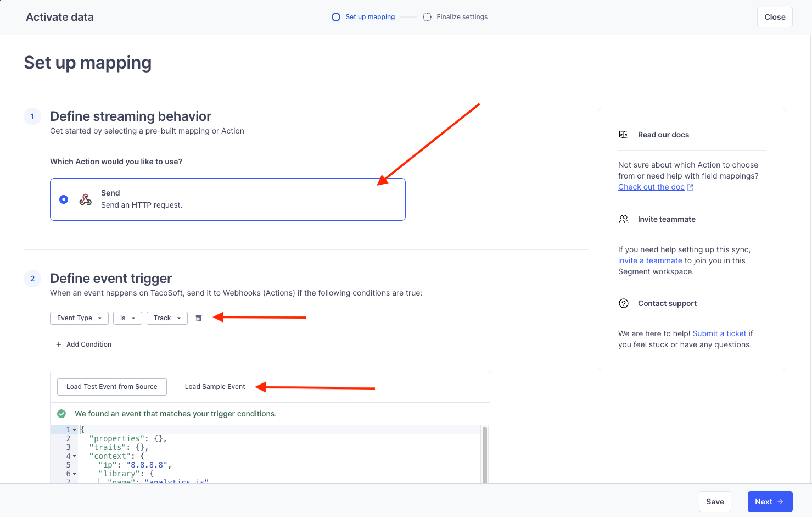Open the 'is' operator dropdown
Image resolution: width=812 pixels, height=517 pixels.
click(127, 318)
